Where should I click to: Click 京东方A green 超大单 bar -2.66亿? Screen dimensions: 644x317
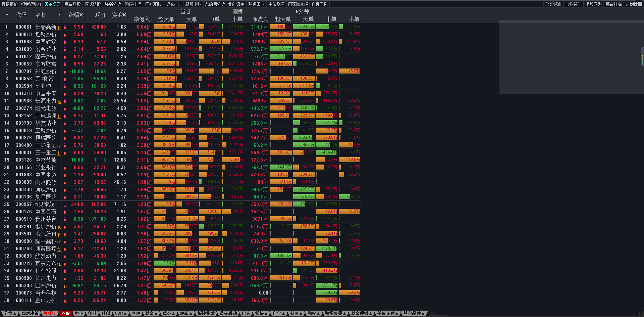164,263
